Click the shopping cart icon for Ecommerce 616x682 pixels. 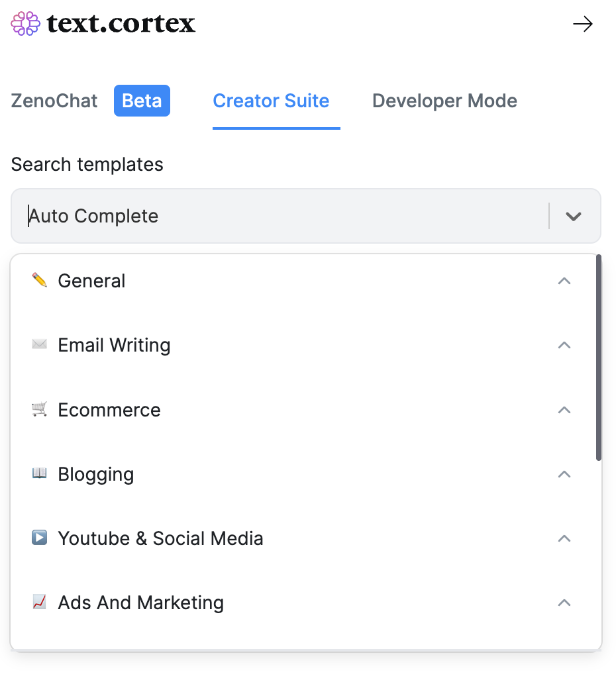39,409
